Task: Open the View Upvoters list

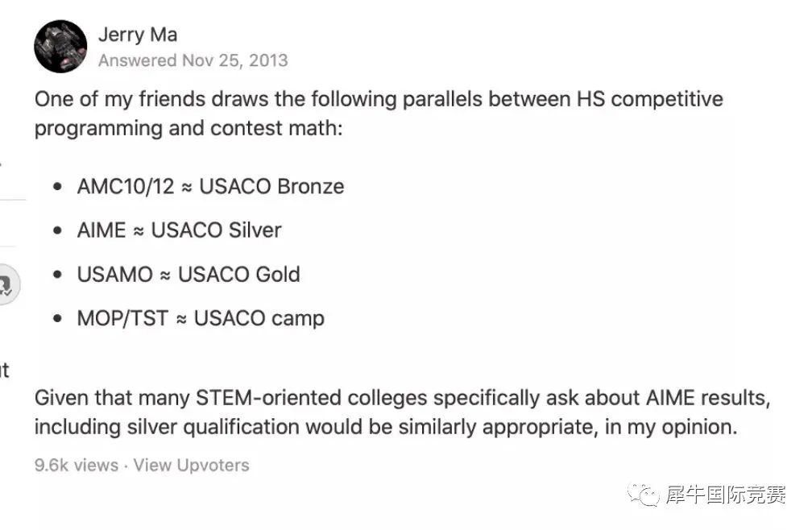Action: (x=191, y=465)
